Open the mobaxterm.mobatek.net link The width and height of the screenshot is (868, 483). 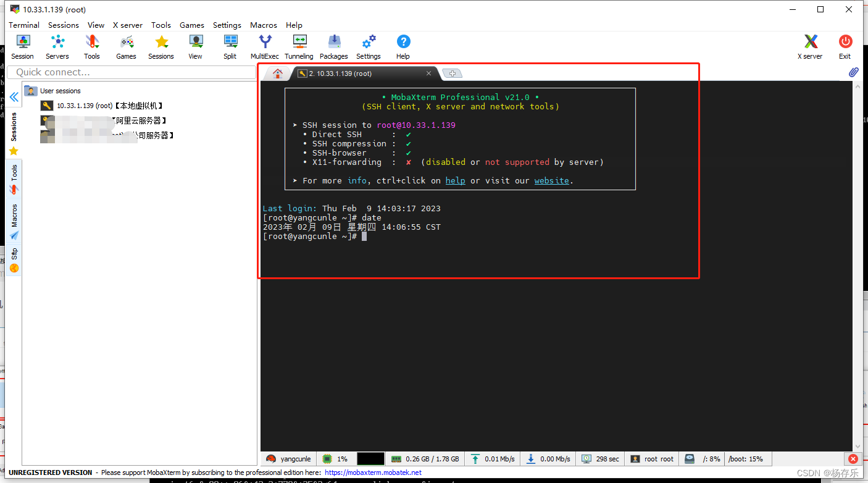373,472
